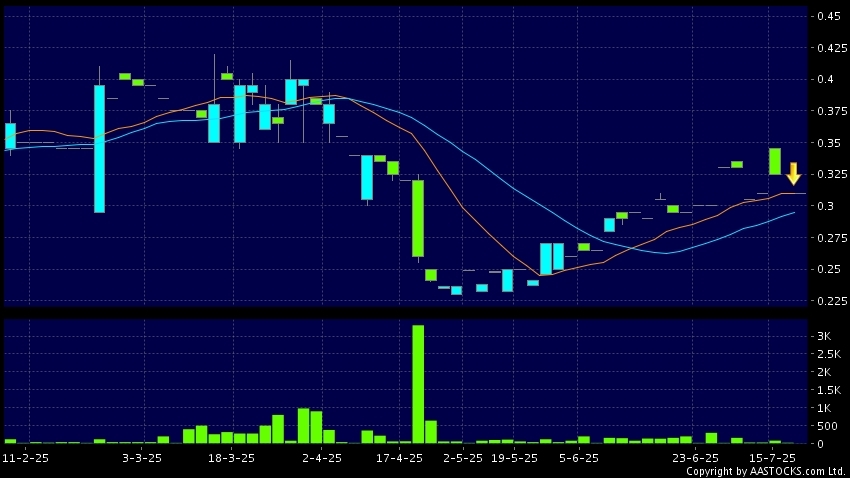The width and height of the screenshot is (850, 478).
Task: Select the 15-7-25 date label
Action: pyautogui.click(x=772, y=458)
